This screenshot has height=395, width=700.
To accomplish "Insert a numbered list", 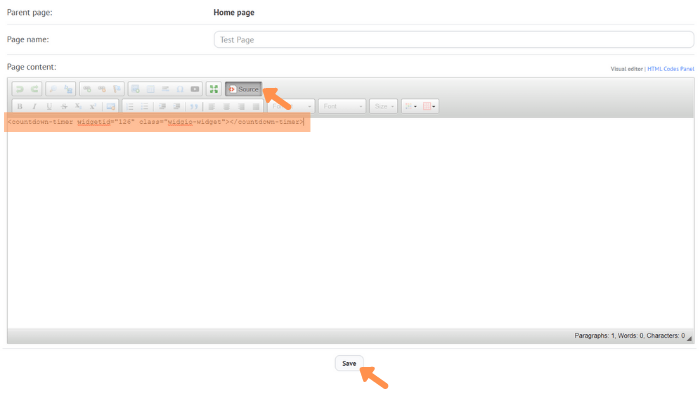I will [x=129, y=106].
